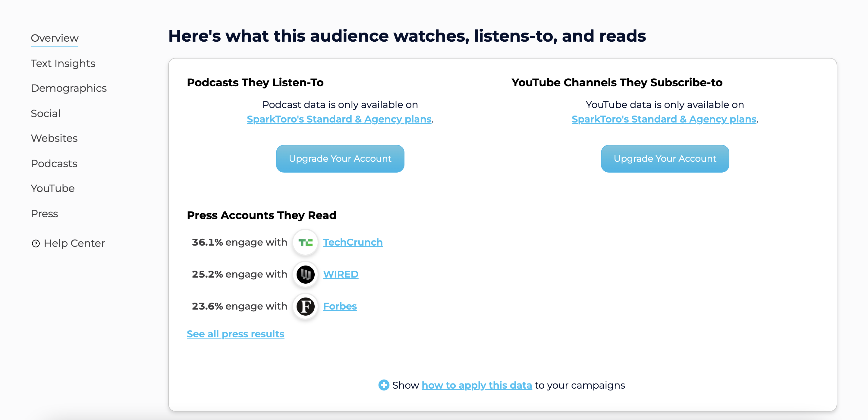Click how to apply this data link
Viewport: 868px width, 420px height.
coord(477,385)
